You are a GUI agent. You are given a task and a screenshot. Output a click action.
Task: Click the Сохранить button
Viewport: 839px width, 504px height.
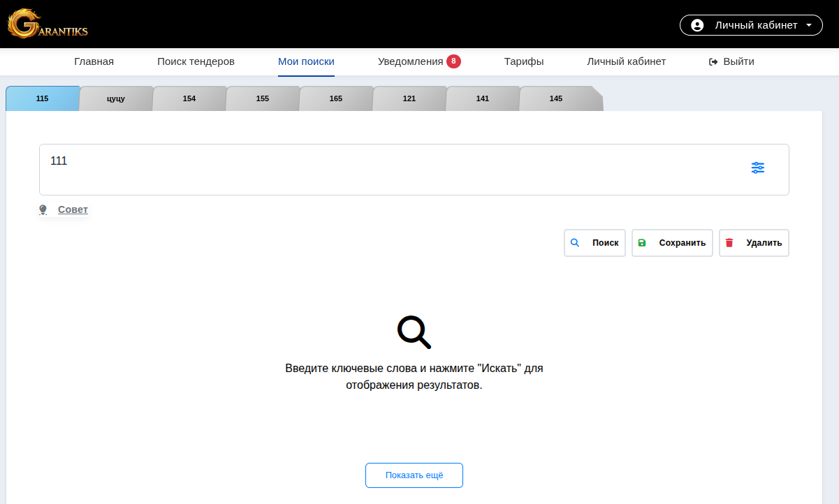(x=672, y=242)
